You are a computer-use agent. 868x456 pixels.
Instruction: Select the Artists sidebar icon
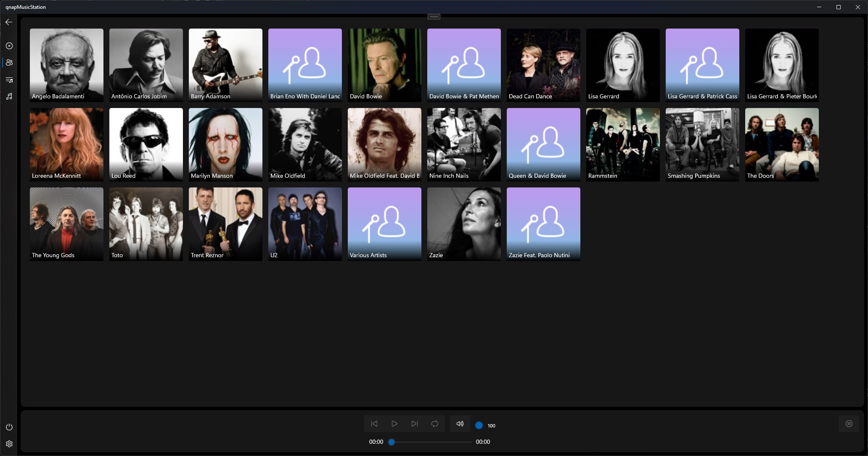9,63
